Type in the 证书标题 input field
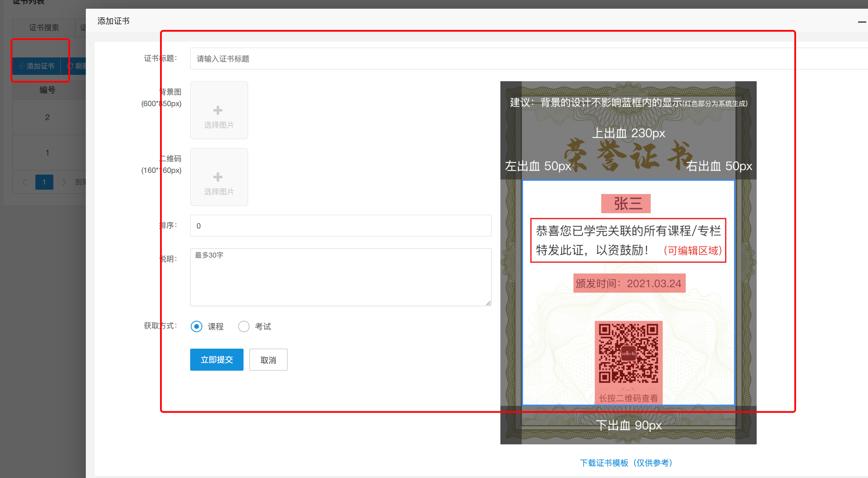Screen dimensions: 868x478 pyautogui.click(x=529, y=59)
